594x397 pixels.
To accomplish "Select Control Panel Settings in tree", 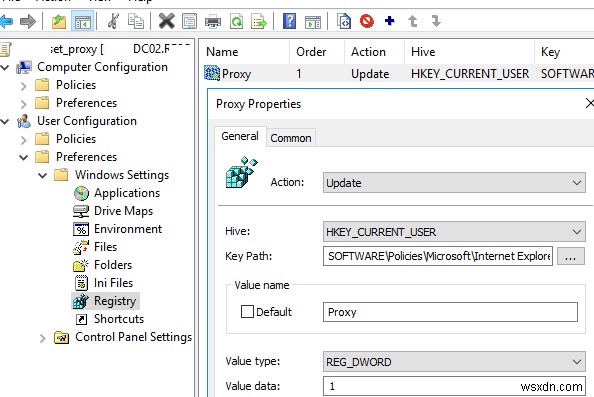I will pos(133,337).
